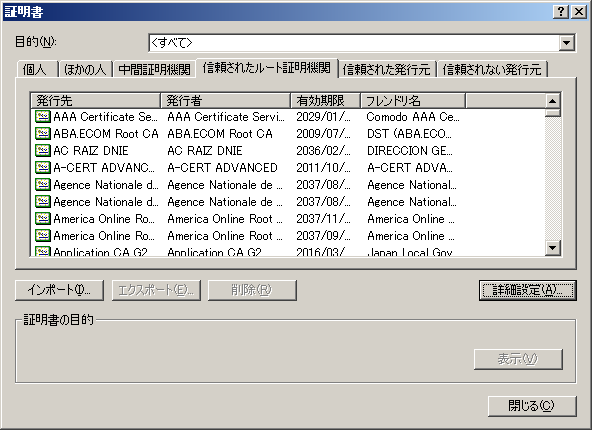Open the 中間証明機関 tab
The width and height of the screenshot is (592, 430).
[x=154, y=69]
